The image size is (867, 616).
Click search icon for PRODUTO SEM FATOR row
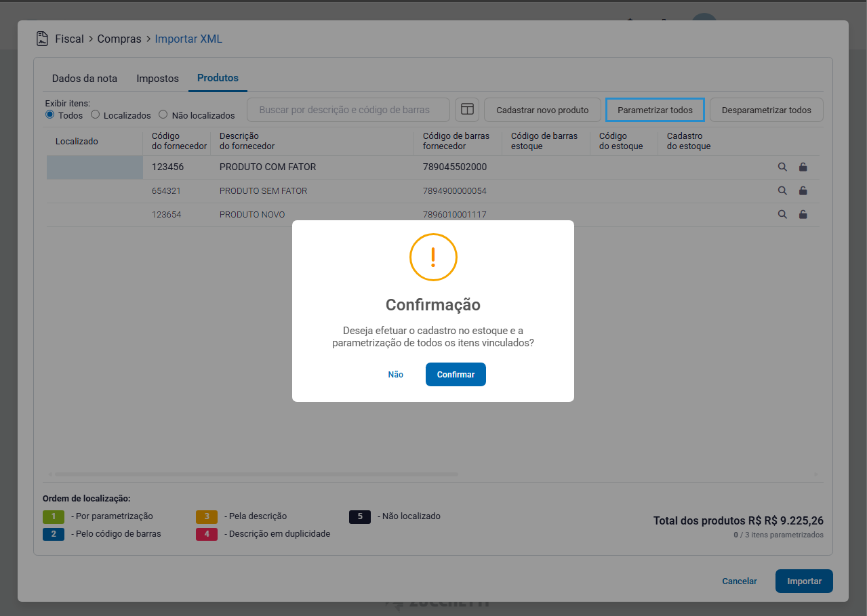tap(782, 191)
